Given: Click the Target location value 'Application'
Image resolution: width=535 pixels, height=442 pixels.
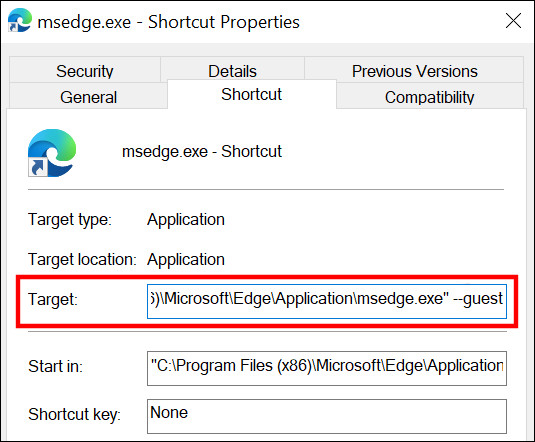Looking at the screenshot, I should pyautogui.click(x=186, y=259).
